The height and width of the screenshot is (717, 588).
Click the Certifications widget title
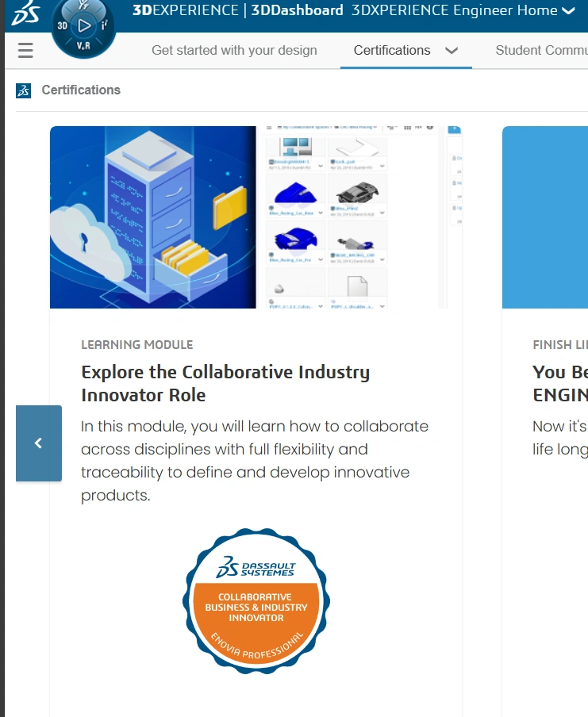click(81, 90)
